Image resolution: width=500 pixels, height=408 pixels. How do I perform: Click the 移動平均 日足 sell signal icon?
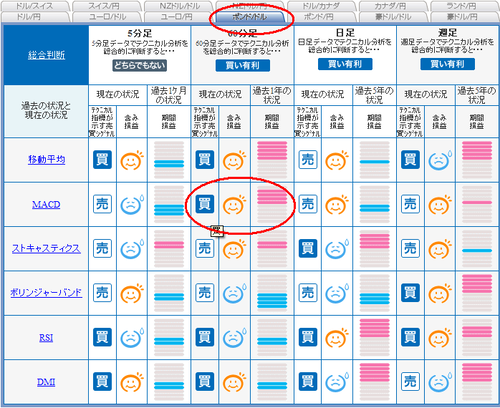(x=308, y=160)
